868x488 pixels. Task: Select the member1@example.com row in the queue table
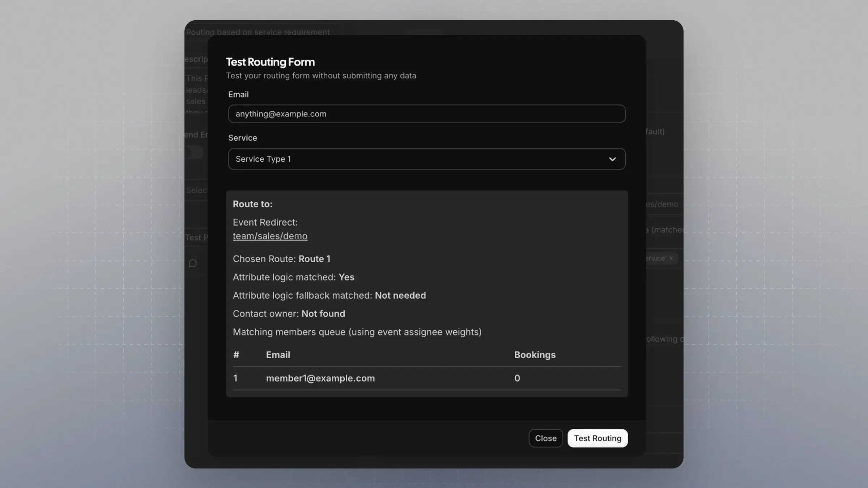(320, 378)
